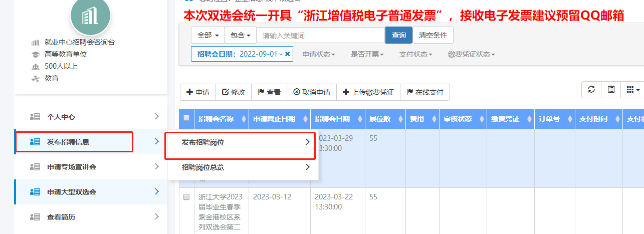
Task: Click the 清空条件 clear button
Action: (433, 35)
